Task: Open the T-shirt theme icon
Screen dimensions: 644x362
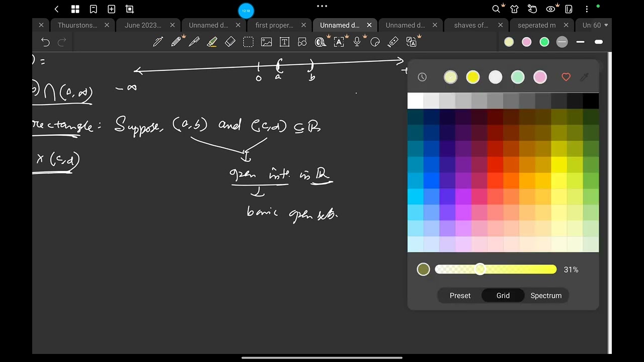Action: [x=514, y=9]
